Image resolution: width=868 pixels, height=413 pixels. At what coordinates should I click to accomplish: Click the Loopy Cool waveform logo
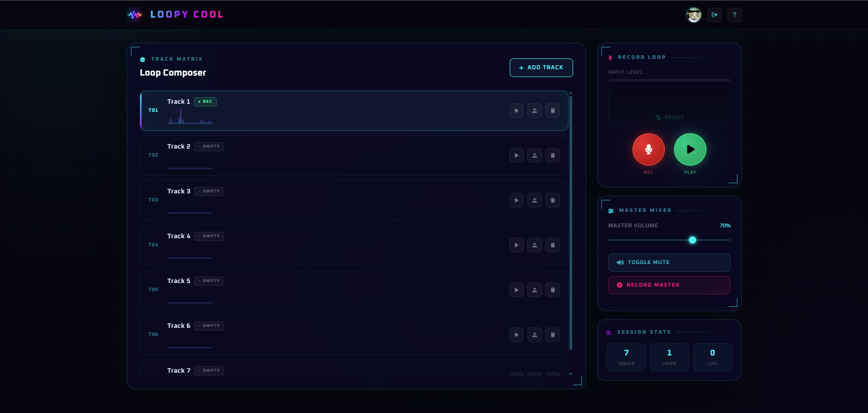(135, 15)
